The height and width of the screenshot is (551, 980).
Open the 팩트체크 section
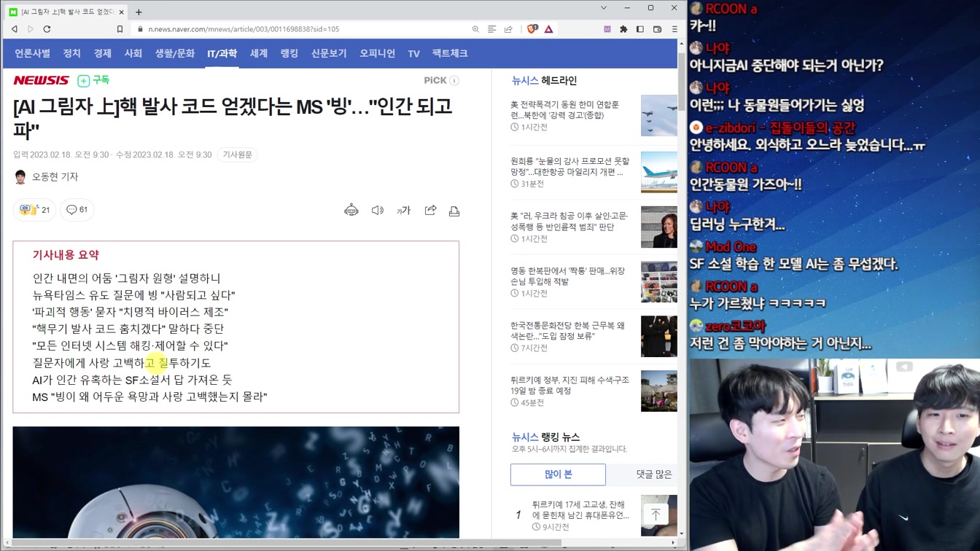click(x=450, y=53)
